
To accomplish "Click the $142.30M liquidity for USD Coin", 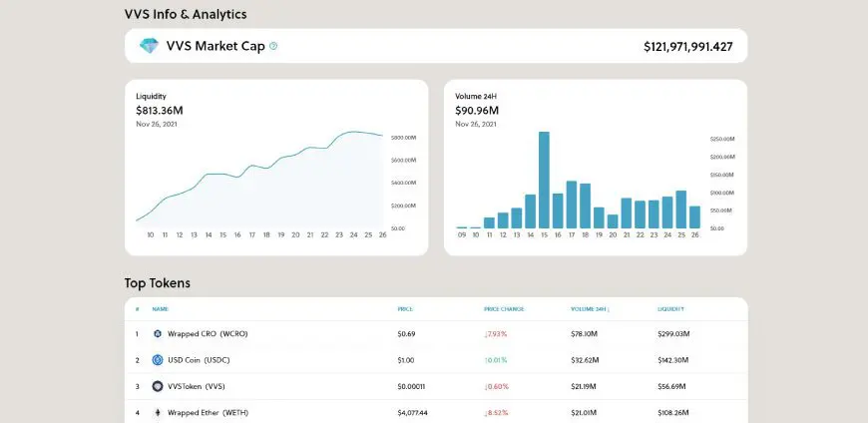I will (673, 360).
